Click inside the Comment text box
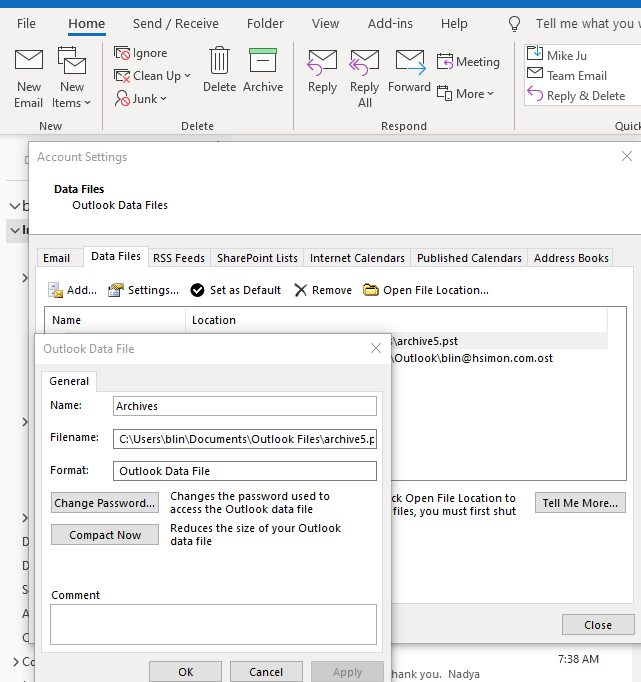This screenshot has height=682, width=641. (x=213, y=625)
